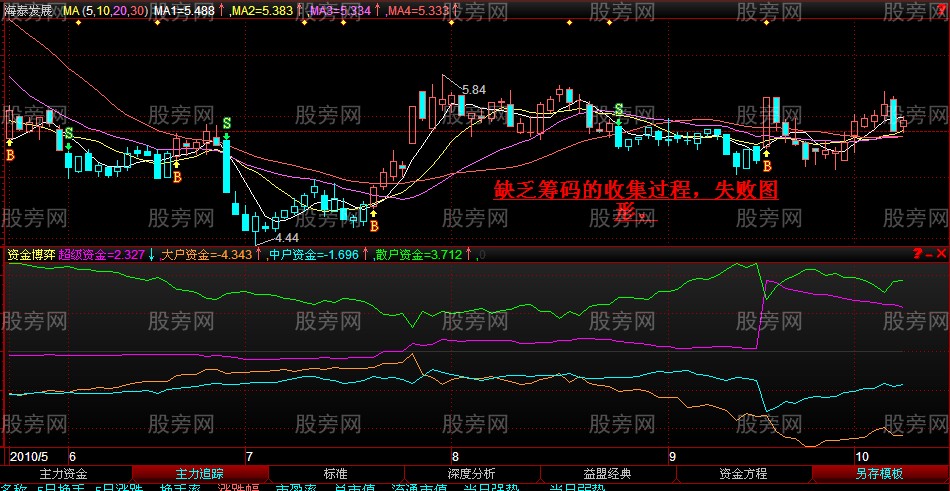Click the S sell signal above the big June drop candle
Image resolution: width=950 pixels, height=491 pixels.
(226, 123)
